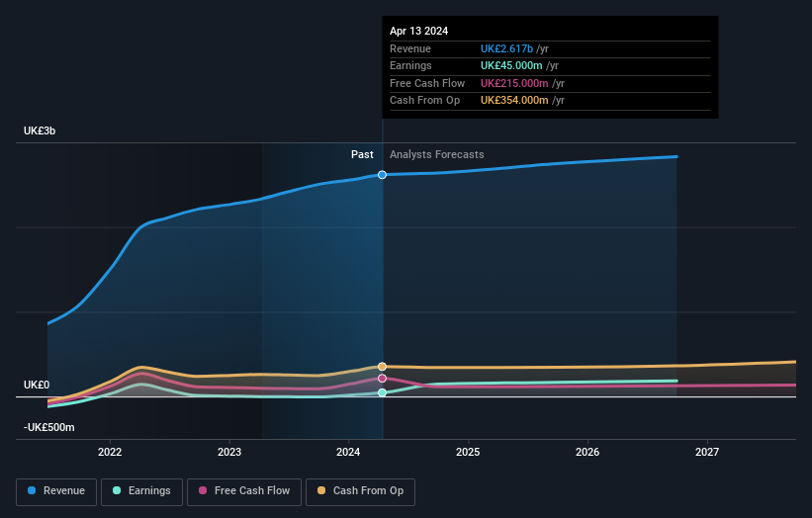Image resolution: width=812 pixels, height=518 pixels.
Task: Click the UK£2.617b revenue value in tooltip
Action: pos(506,48)
